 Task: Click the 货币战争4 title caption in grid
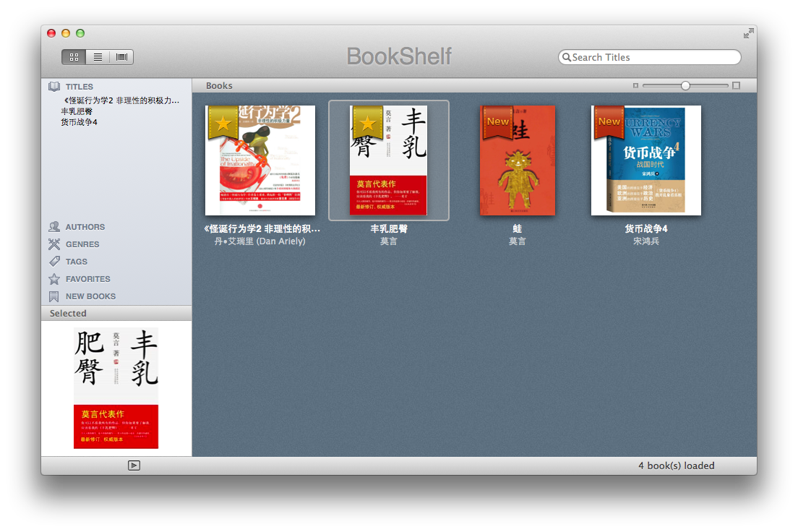(x=645, y=229)
